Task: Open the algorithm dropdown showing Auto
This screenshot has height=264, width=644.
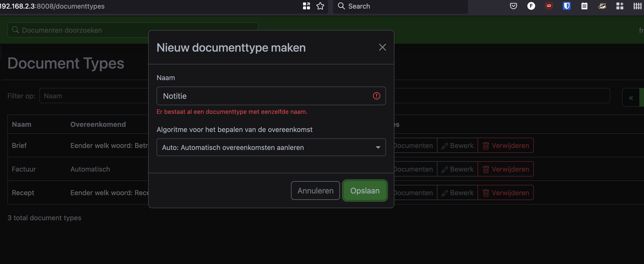Action: (271, 147)
